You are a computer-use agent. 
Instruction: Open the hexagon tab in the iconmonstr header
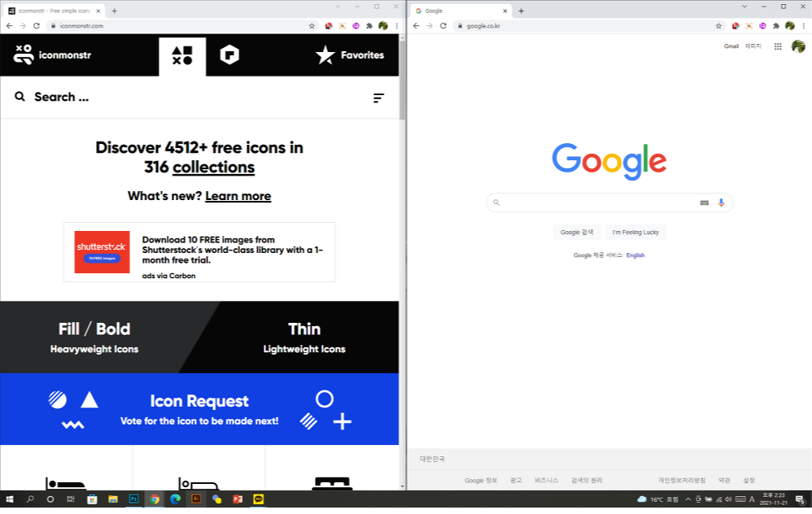229,54
